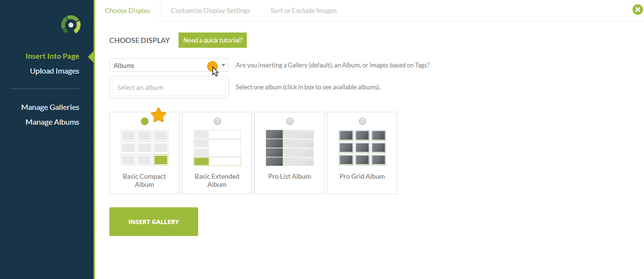Click the Basic Compact Album label
The width and height of the screenshot is (644, 279).
[144, 181]
